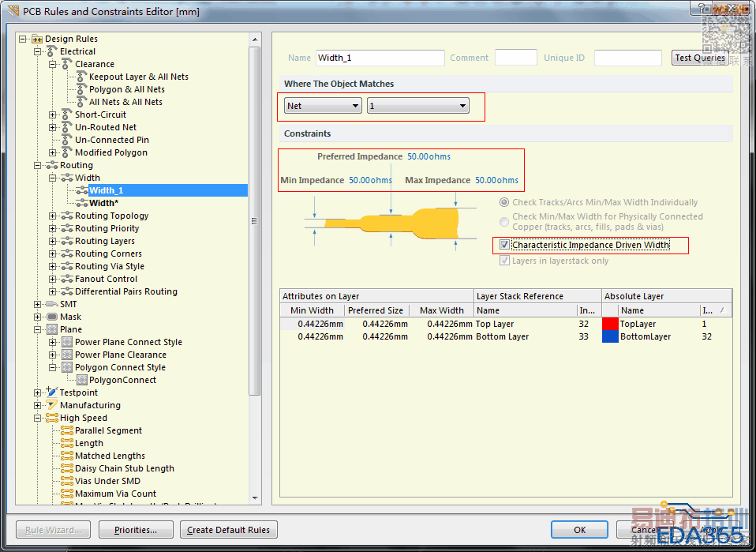Collapse the Electrical tree node
Viewport: 756px width, 552px height.
click(x=37, y=51)
